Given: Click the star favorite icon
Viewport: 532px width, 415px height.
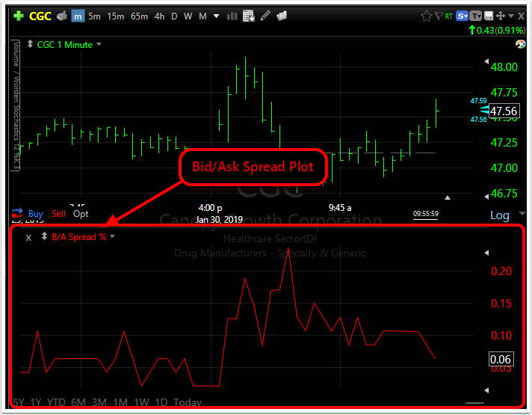Looking at the screenshot, I should pos(426,16).
